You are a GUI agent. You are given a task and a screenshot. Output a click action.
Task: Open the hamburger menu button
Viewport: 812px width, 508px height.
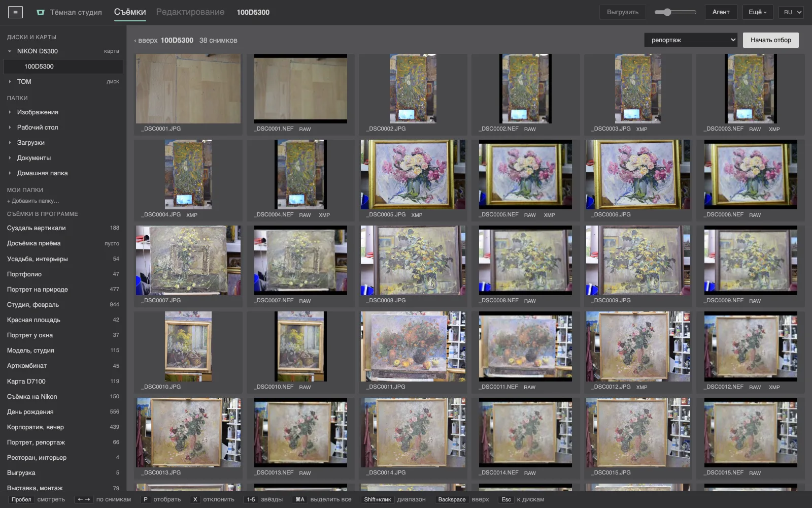coord(15,12)
